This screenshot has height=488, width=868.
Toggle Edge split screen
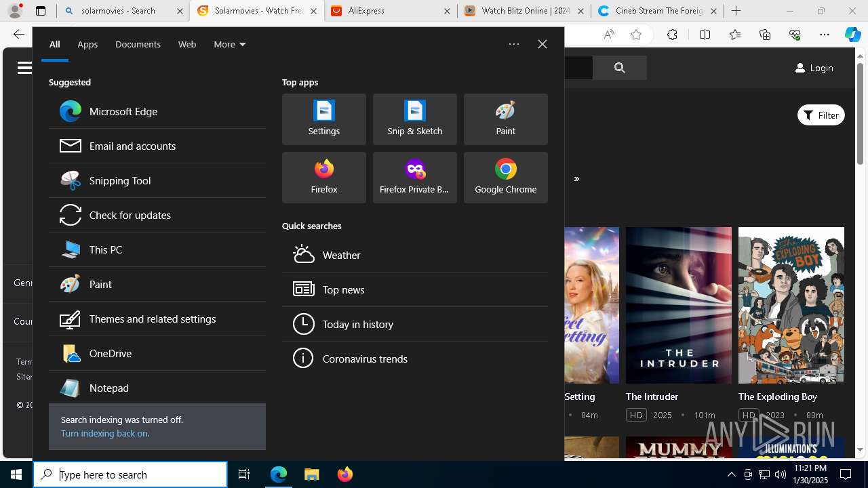(705, 35)
